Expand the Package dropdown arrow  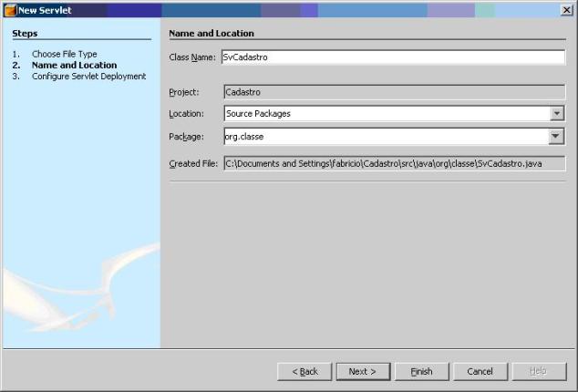556,137
